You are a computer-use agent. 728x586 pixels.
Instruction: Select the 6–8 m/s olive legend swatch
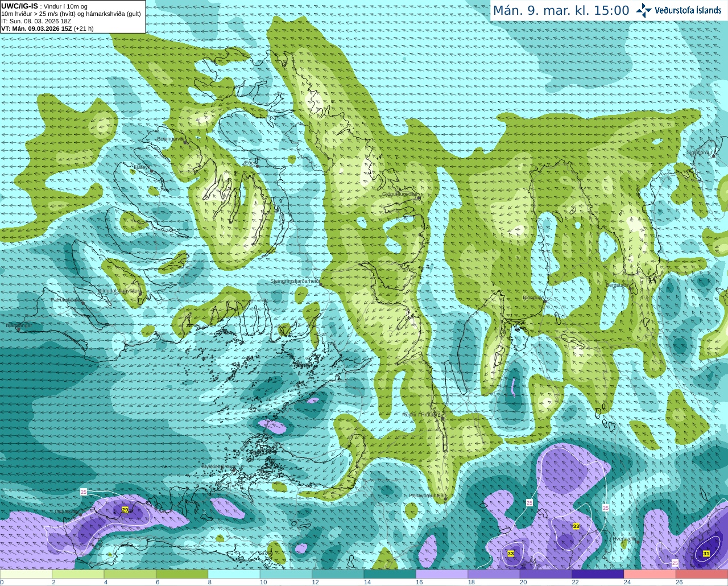click(x=182, y=574)
